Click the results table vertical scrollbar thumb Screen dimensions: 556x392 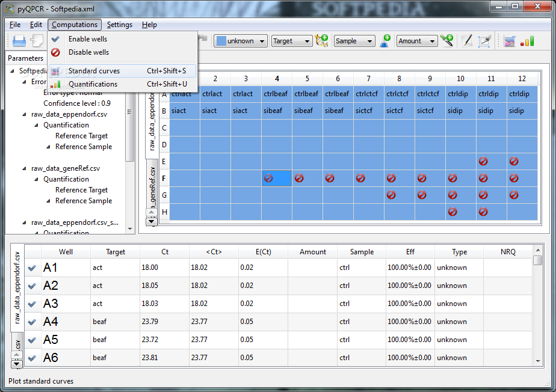(x=537, y=260)
